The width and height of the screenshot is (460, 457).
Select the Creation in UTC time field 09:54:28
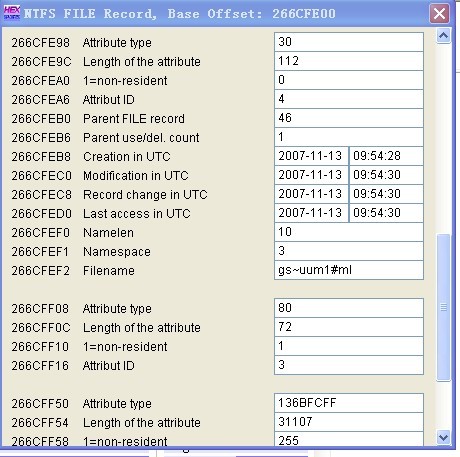pyautogui.click(x=386, y=156)
